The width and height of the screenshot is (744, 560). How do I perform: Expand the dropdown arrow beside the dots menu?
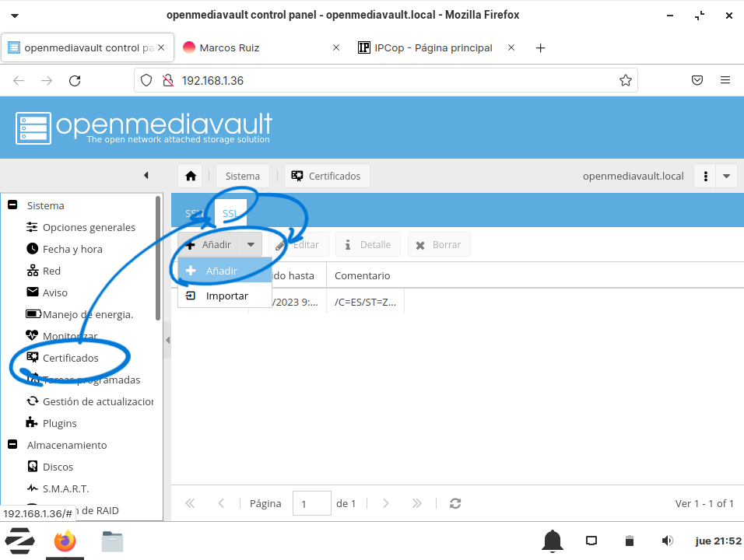(726, 176)
